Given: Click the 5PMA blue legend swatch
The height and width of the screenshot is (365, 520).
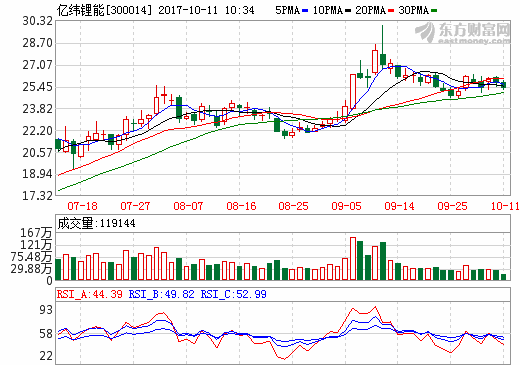Looking at the screenshot, I should pos(305,11).
